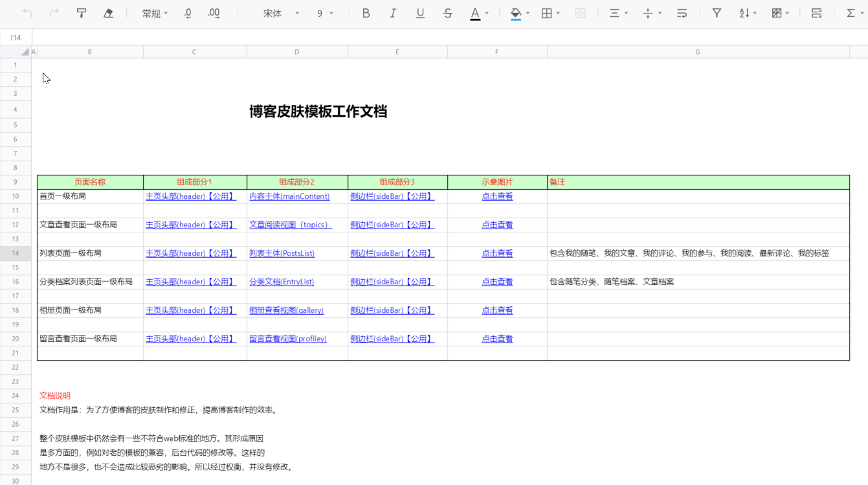The height and width of the screenshot is (485, 868).
Task: Expand the vertical alignment dropdown arrow
Action: point(660,13)
